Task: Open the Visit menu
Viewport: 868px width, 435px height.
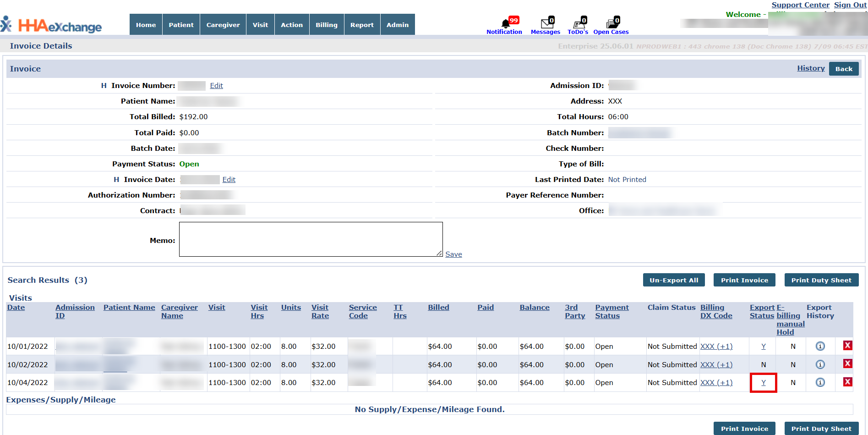Action: [260, 25]
